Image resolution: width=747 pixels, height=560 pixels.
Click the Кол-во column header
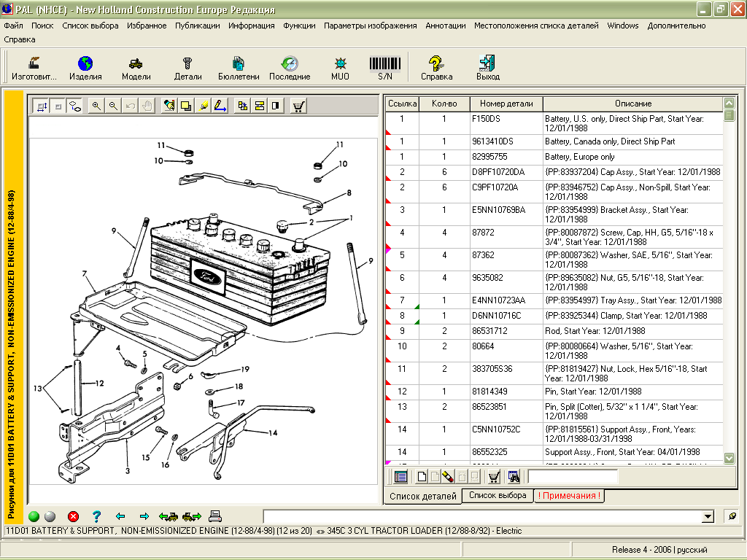click(444, 104)
